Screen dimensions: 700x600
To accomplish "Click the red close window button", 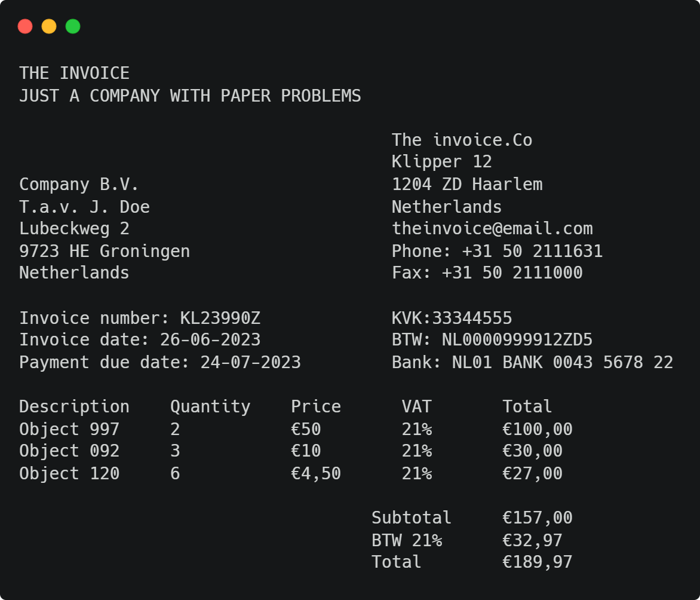I will pyautogui.click(x=25, y=26).
